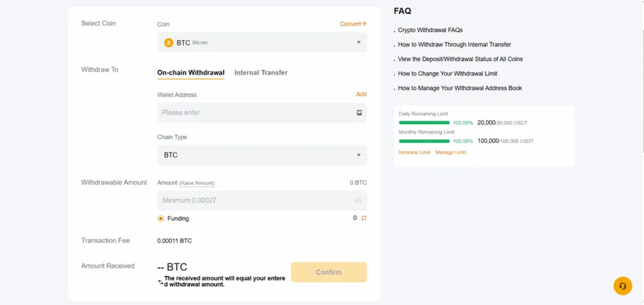Click the Bitcoin coin logo icon
Screen dimensions: 644x305
click(169, 43)
